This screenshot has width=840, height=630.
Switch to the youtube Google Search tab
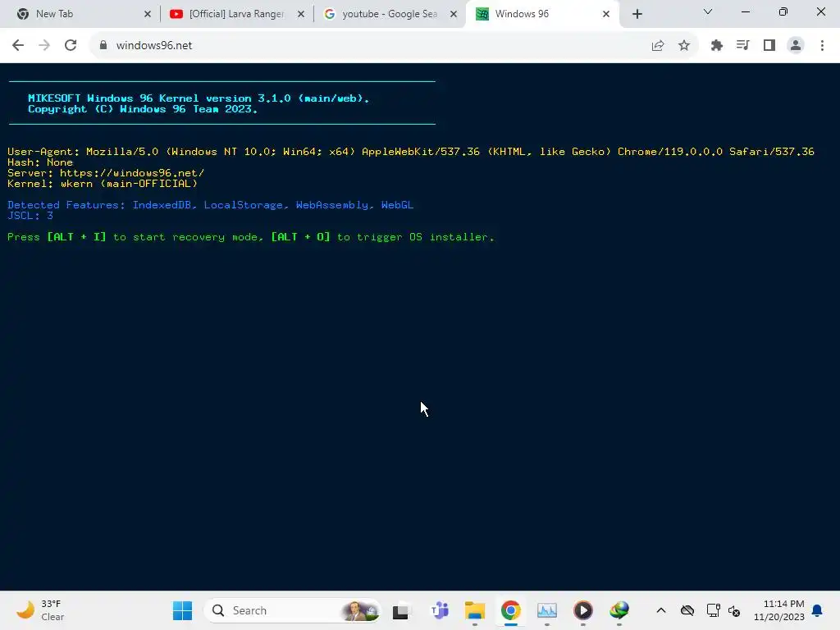[x=390, y=14]
